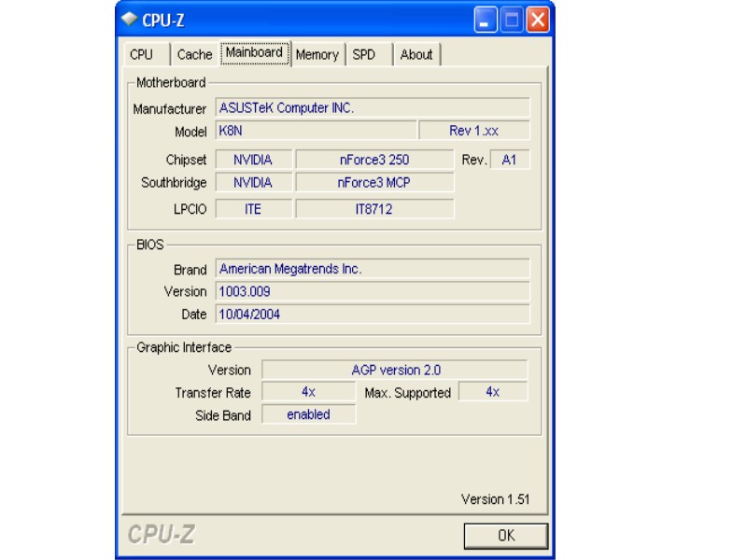Switch to the CPU tab
The image size is (747, 560).
pyautogui.click(x=147, y=54)
